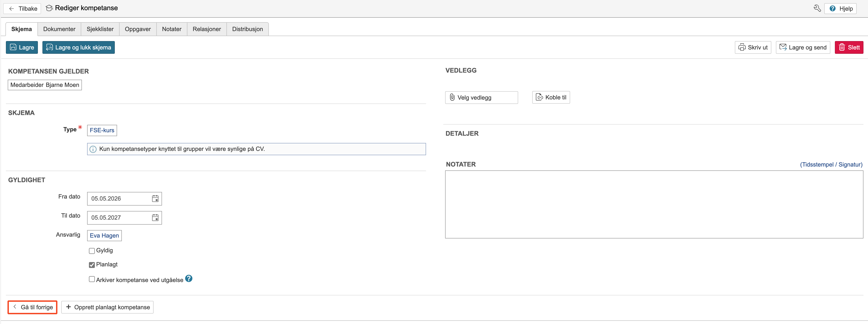Open the FSE-kurs type selector
Screen dimensions: 868x324
tap(102, 130)
